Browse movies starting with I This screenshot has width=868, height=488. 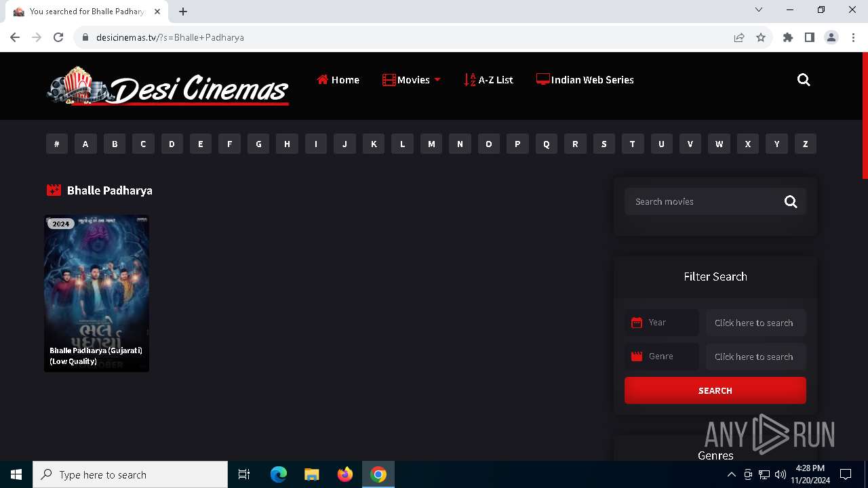tap(316, 144)
